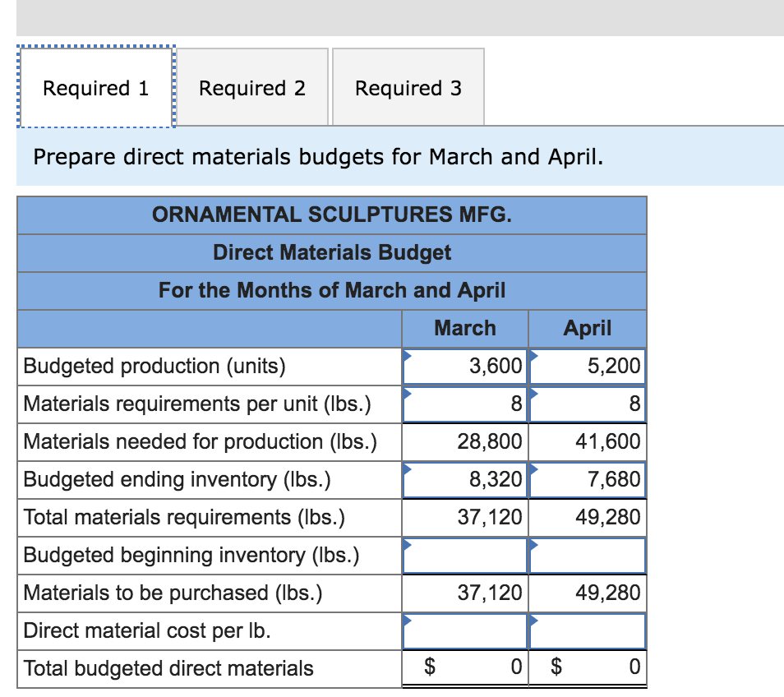Image resolution: width=784 pixels, height=697 pixels.
Task: Edit March materials requirements per unit cell
Action: click(x=465, y=404)
